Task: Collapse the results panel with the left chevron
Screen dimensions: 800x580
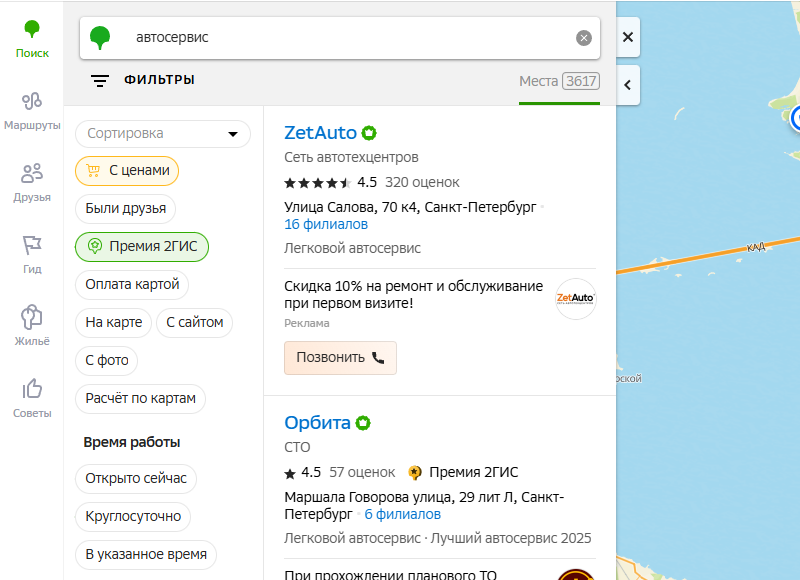Action: tap(627, 85)
